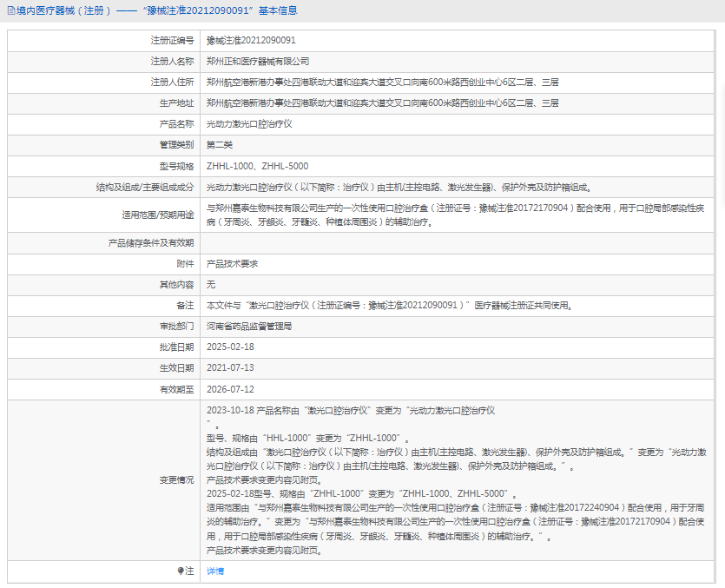Select the 有效期至 row label
The width and height of the screenshot is (725, 588).
pyautogui.click(x=176, y=390)
